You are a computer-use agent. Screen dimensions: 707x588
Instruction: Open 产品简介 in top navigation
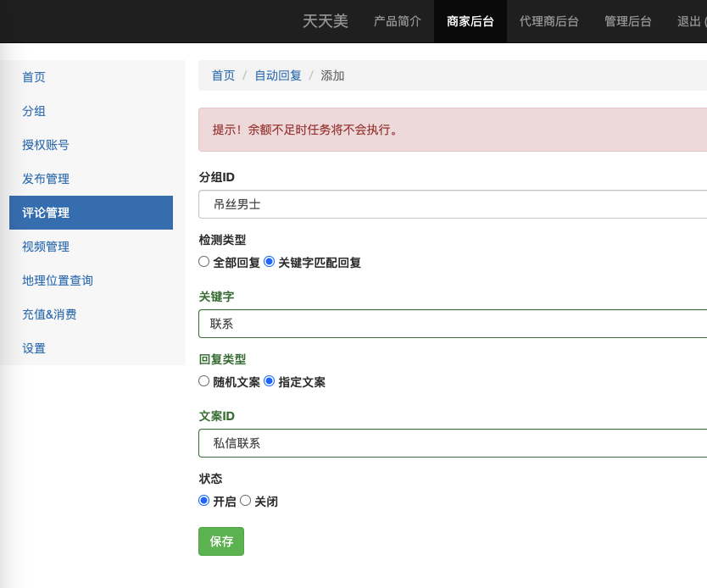[x=398, y=21]
